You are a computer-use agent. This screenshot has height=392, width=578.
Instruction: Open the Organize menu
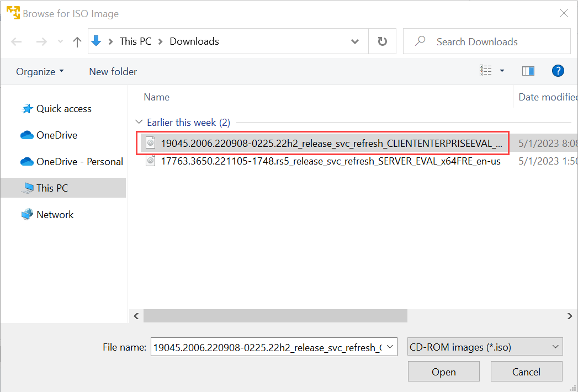coord(40,72)
